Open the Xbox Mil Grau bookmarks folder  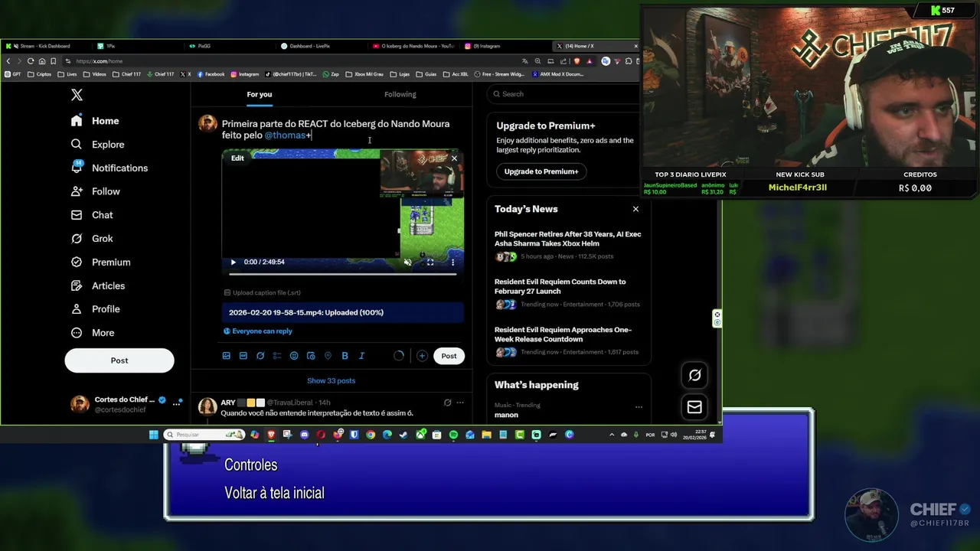coord(364,74)
